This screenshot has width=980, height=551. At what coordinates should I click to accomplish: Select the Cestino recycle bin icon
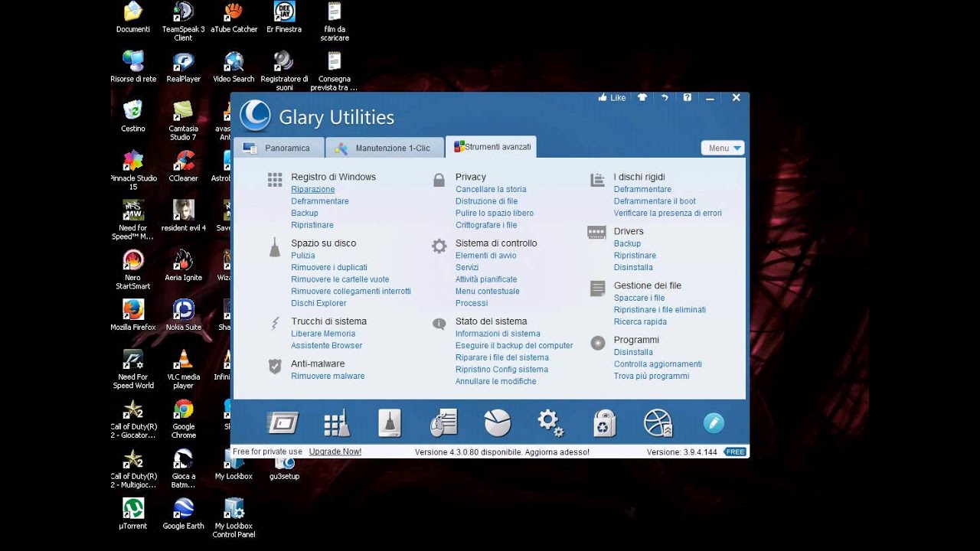133,116
